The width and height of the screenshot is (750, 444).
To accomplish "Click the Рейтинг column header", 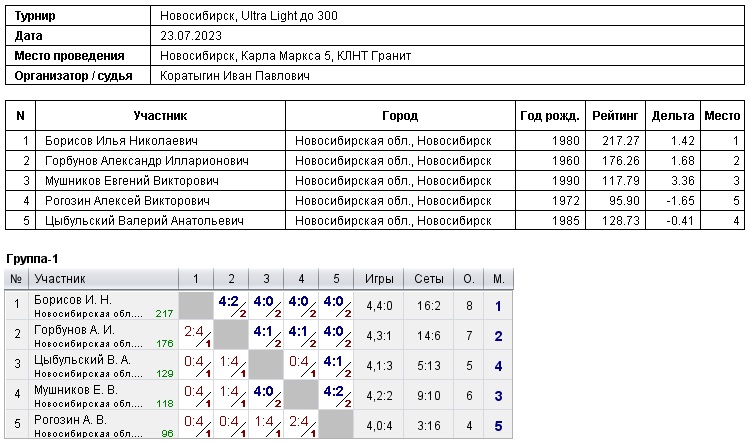I will click(x=611, y=116).
